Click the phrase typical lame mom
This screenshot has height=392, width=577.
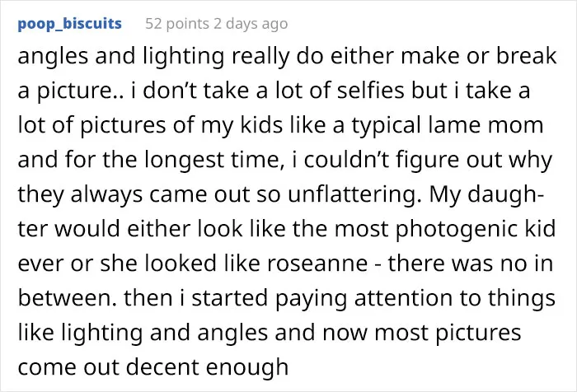[x=448, y=126]
